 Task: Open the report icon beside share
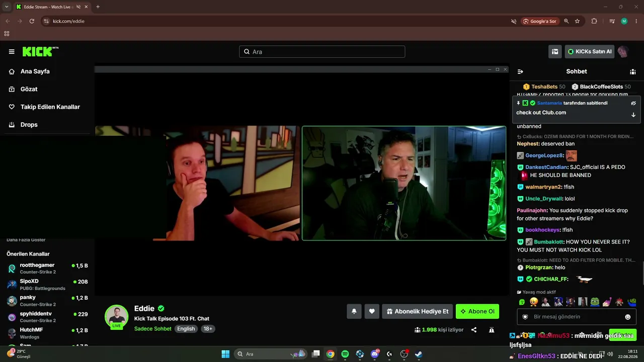(x=492, y=330)
